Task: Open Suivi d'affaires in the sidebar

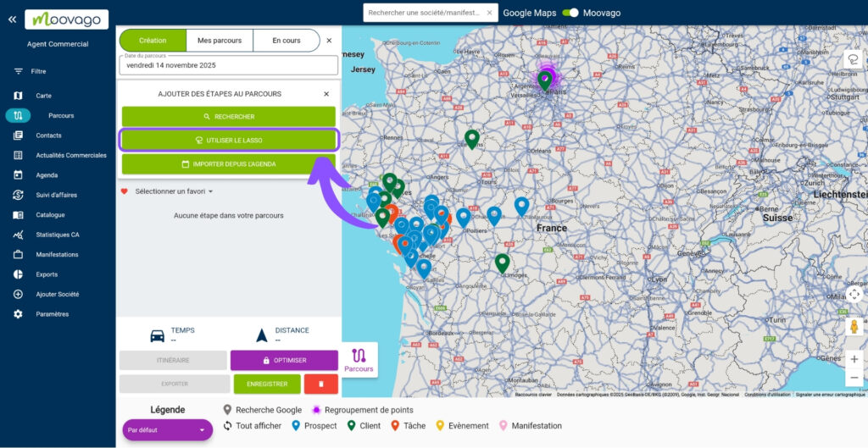Action: tap(56, 195)
